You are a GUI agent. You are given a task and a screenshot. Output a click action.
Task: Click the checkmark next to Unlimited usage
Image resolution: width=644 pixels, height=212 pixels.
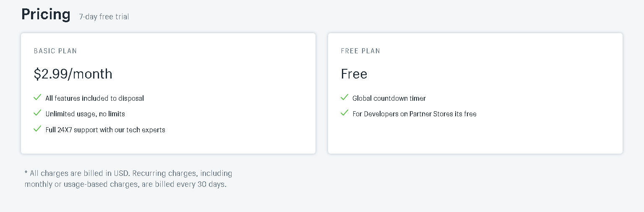[x=37, y=113]
